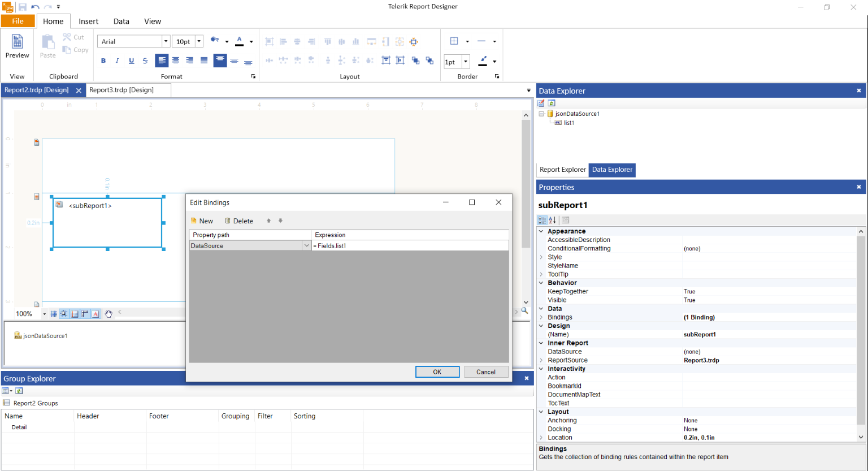Collapse the jsonDataSource1 tree node
Image resolution: width=868 pixels, height=471 pixels.
[541, 114]
